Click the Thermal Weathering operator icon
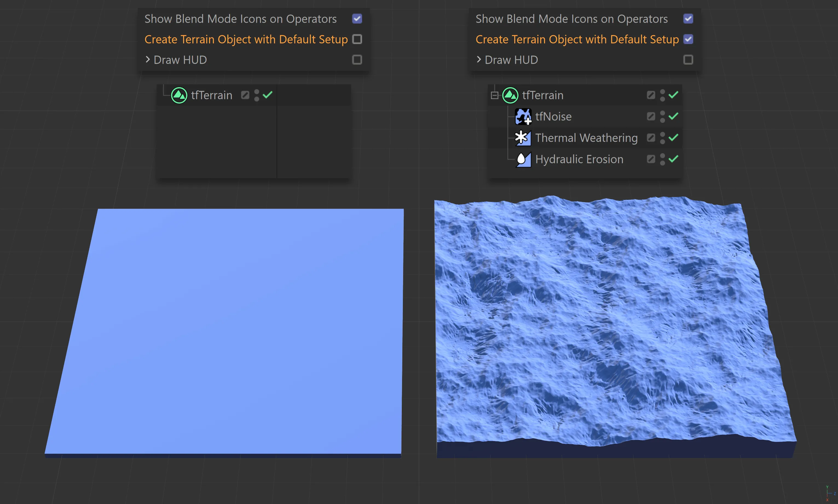 (x=523, y=138)
